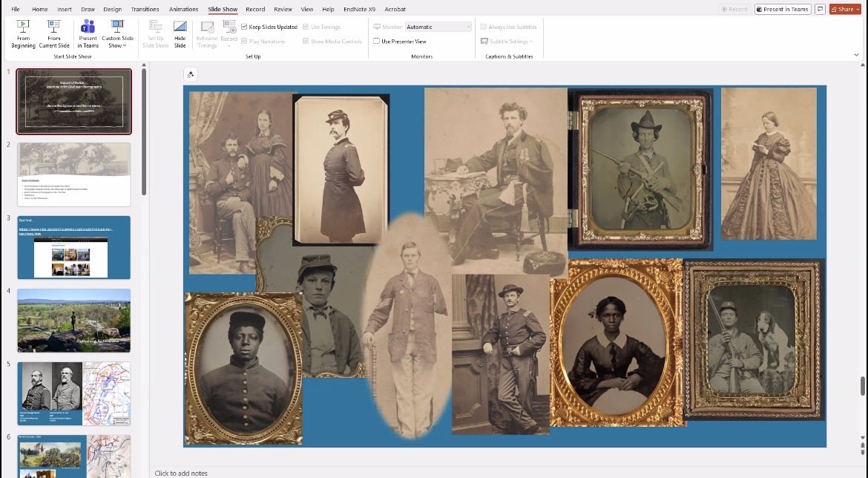This screenshot has height=478, width=868.
Task: Toggle Use Timings checkbox
Action: coord(306,27)
